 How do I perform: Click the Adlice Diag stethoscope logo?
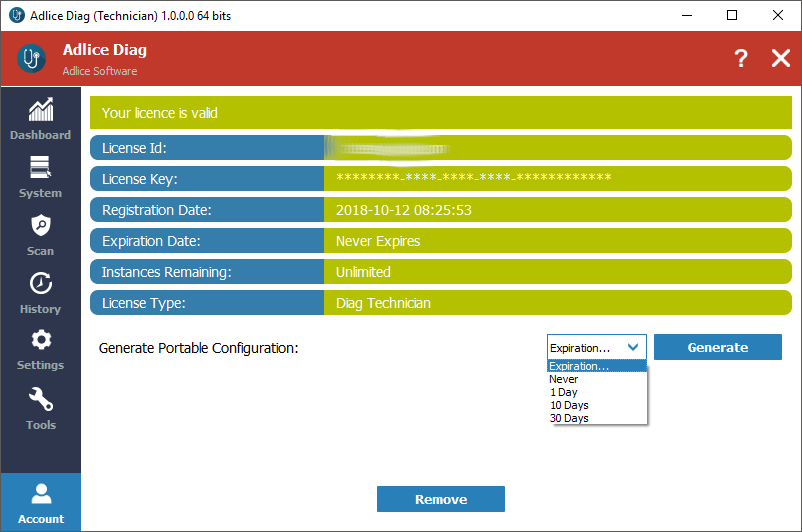pos(31,59)
